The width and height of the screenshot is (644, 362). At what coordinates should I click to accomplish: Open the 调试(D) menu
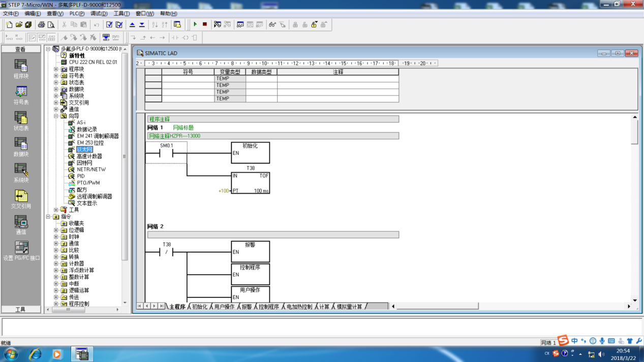(99, 14)
